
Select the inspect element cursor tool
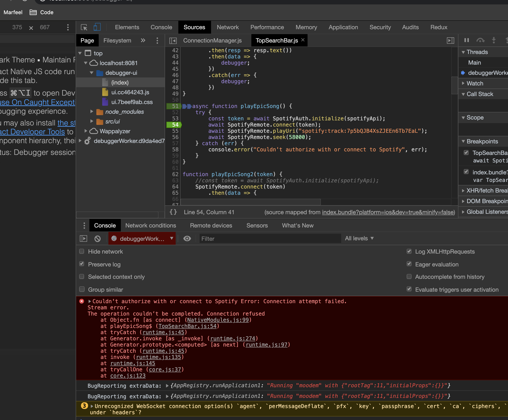pos(84,27)
